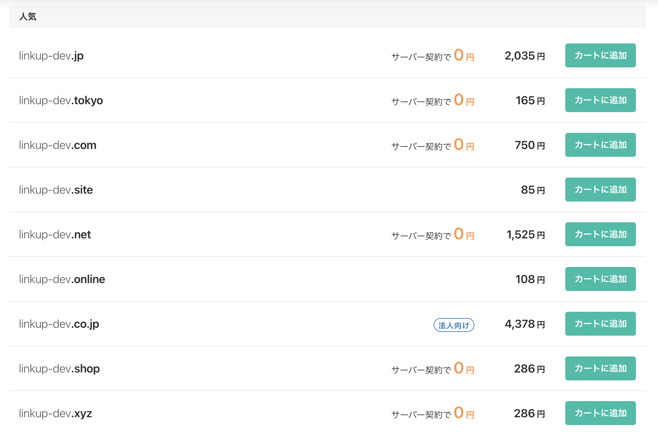Click server contract 0円 offer for .com
Viewport: 658px width, 432px height.
pyautogui.click(x=433, y=145)
